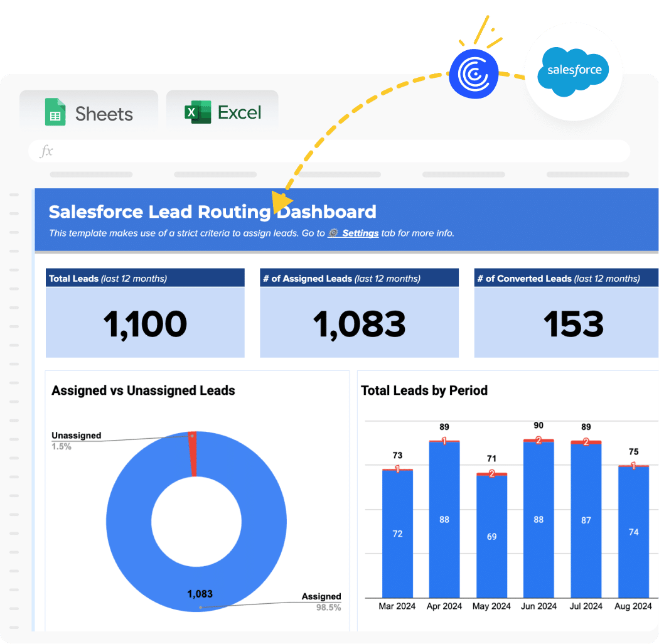
Task: Click the Jul 2024 blue bar
Action: click(586, 521)
